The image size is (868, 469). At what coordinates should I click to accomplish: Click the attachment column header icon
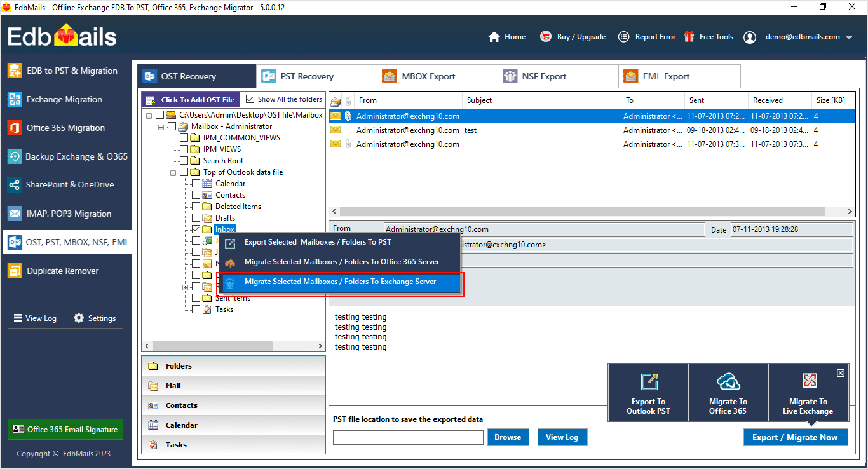[348, 100]
